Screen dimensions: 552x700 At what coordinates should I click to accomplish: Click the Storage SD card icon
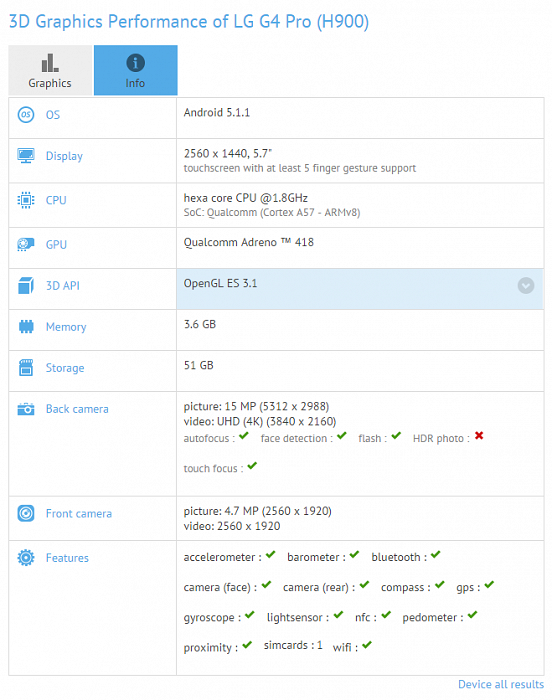pos(26,368)
